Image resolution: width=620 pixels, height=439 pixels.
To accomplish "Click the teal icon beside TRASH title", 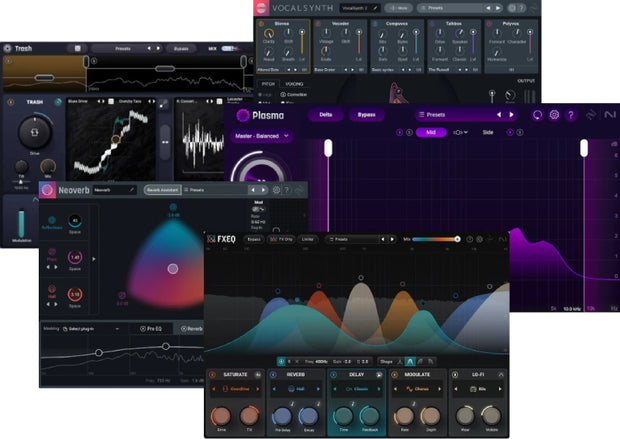I will 58,102.
